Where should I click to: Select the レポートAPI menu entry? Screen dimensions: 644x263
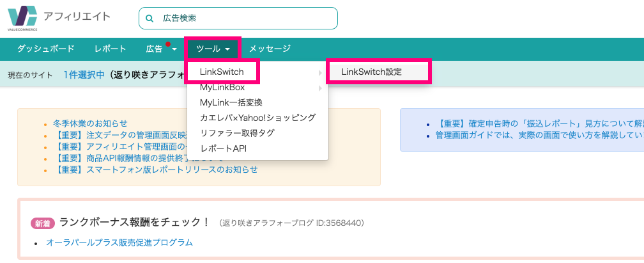[223, 148]
